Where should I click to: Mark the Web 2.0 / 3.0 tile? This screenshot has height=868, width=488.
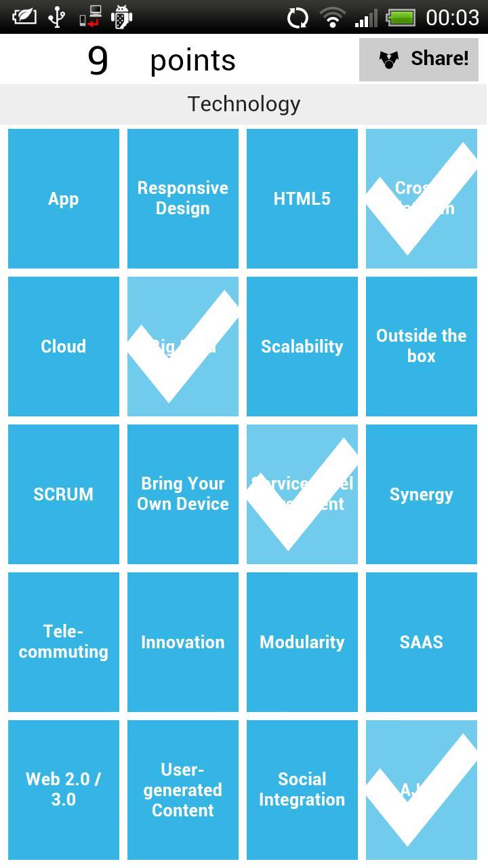point(63,790)
